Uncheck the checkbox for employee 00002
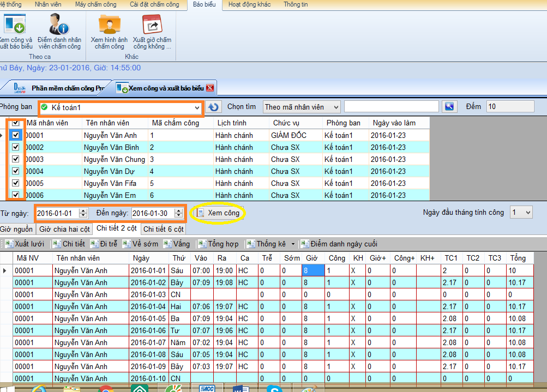The height and width of the screenshot is (392, 547). pyautogui.click(x=16, y=147)
